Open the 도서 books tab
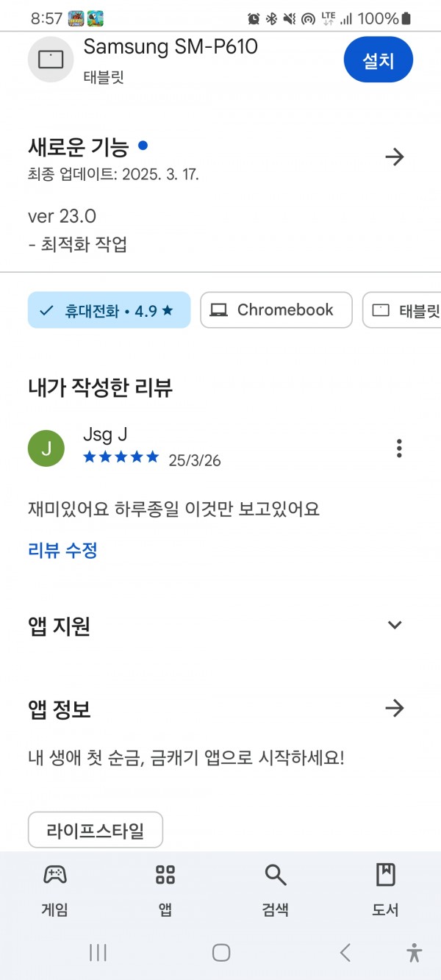441x980 pixels. (386, 890)
